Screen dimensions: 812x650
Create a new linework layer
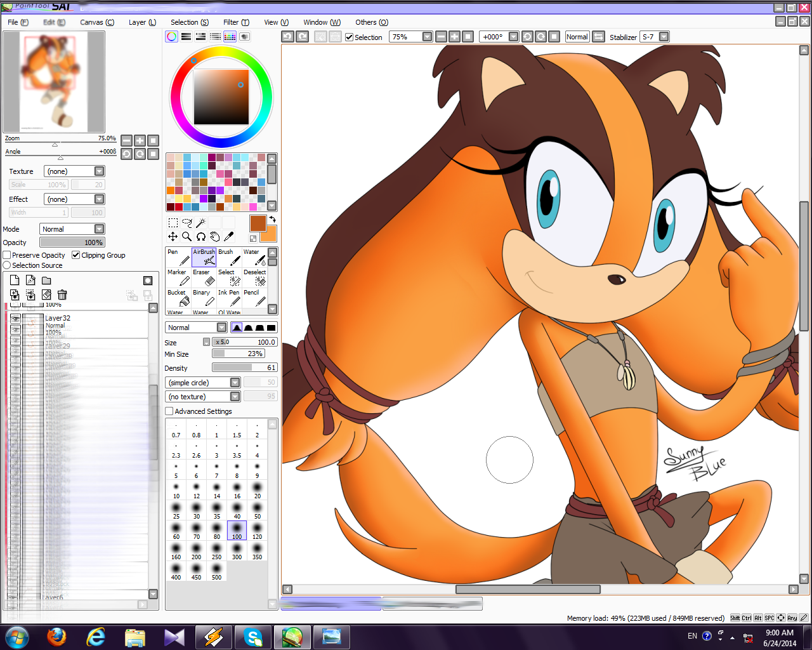pos(30,281)
